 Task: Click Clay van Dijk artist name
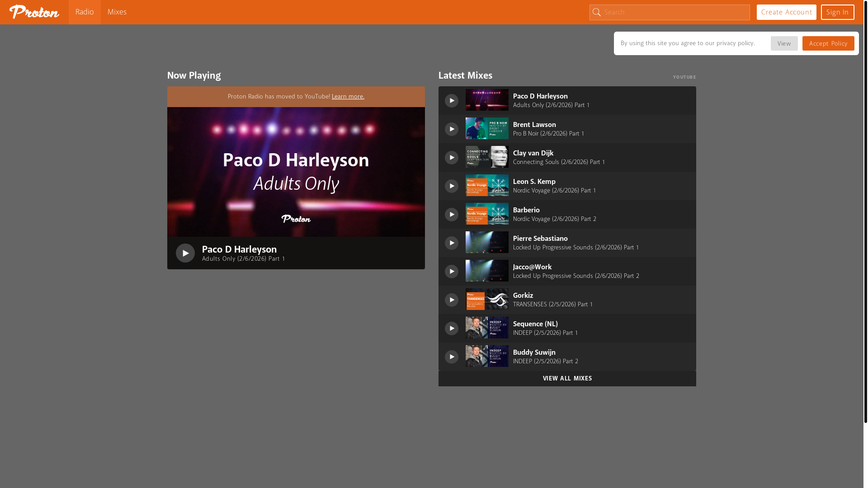(x=533, y=153)
